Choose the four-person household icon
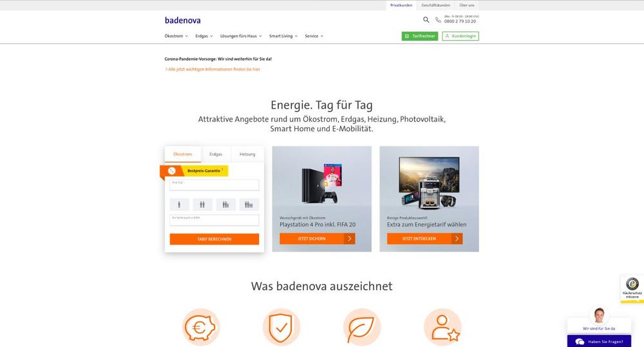The width and height of the screenshot is (644, 347). pyautogui.click(x=249, y=205)
